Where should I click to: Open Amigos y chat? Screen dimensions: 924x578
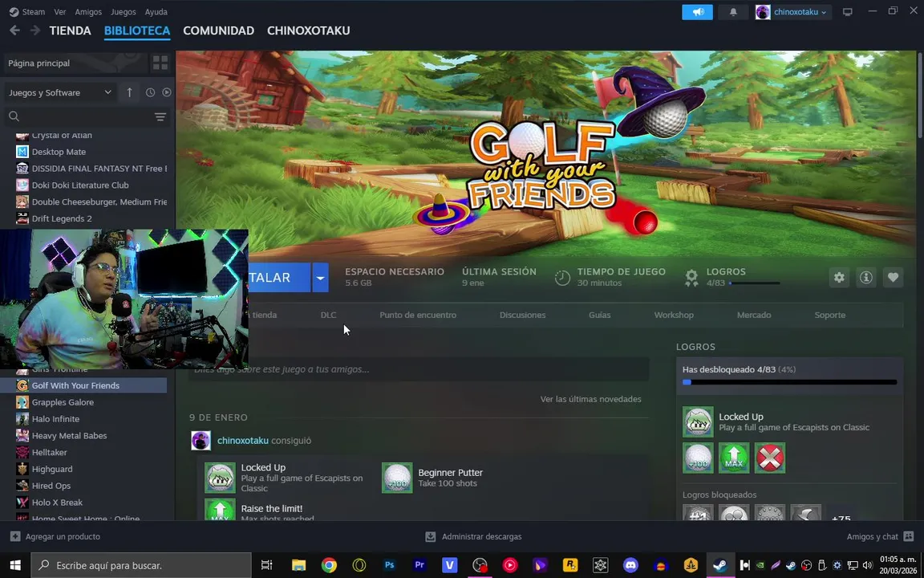[880, 537]
